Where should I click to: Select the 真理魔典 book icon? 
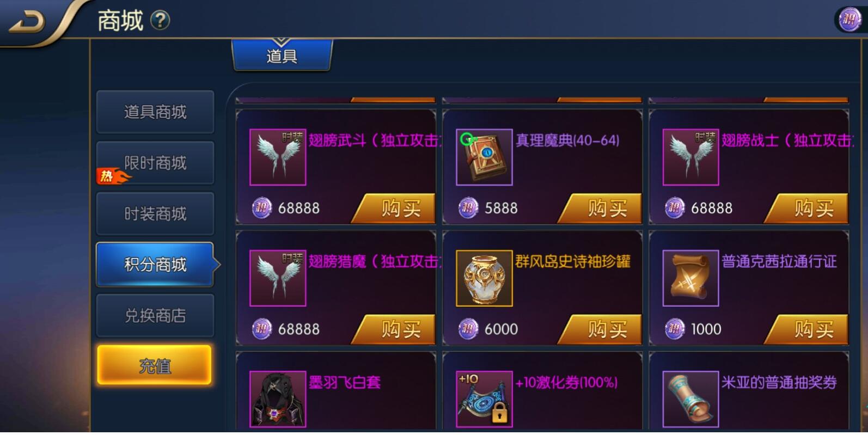(x=484, y=157)
